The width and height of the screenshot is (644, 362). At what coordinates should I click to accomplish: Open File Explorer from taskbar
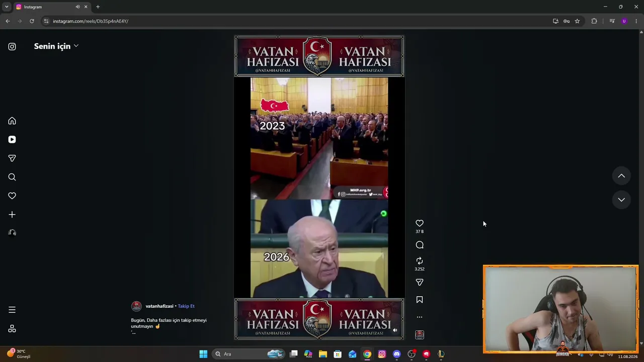(x=323, y=354)
